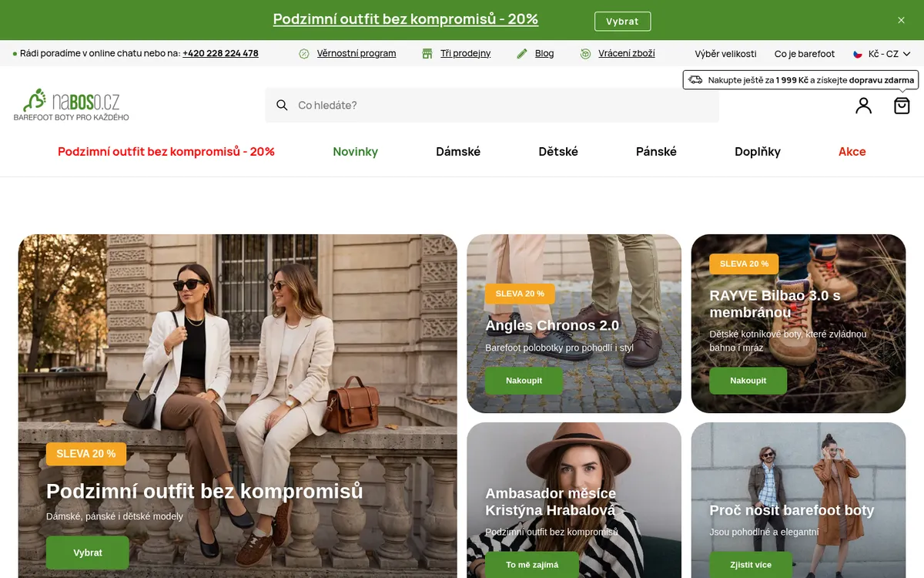Click text Jsou pohodlné a elegantní
The height and width of the screenshot is (578, 924).
(764, 532)
